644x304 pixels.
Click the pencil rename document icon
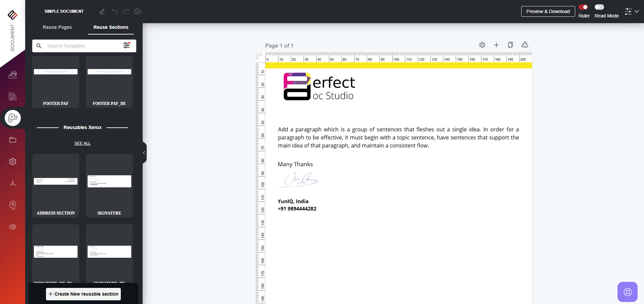[x=102, y=11]
